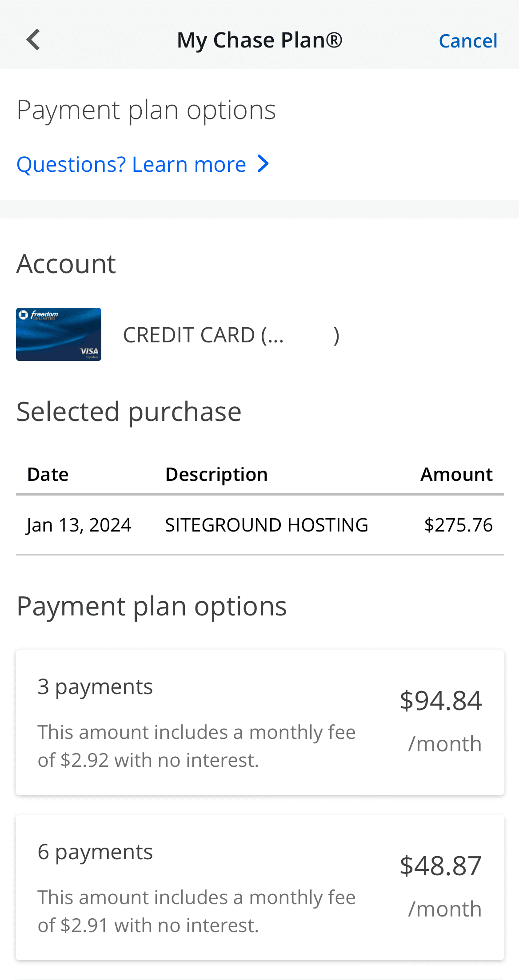Image resolution: width=519 pixels, height=980 pixels.
Task: Select the SITEGROUND HOSTING purchase row
Action: tap(259, 524)
